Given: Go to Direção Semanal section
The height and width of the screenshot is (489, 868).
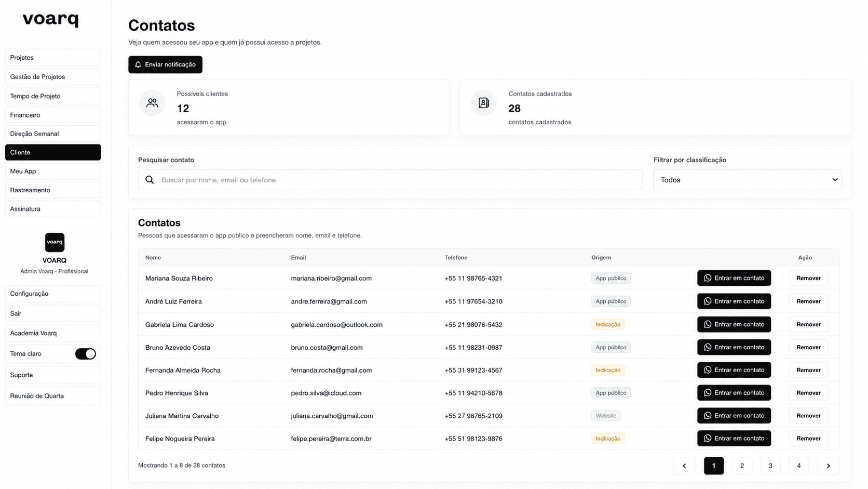Looking at the screenshot, I should click(x=53, y=134).
